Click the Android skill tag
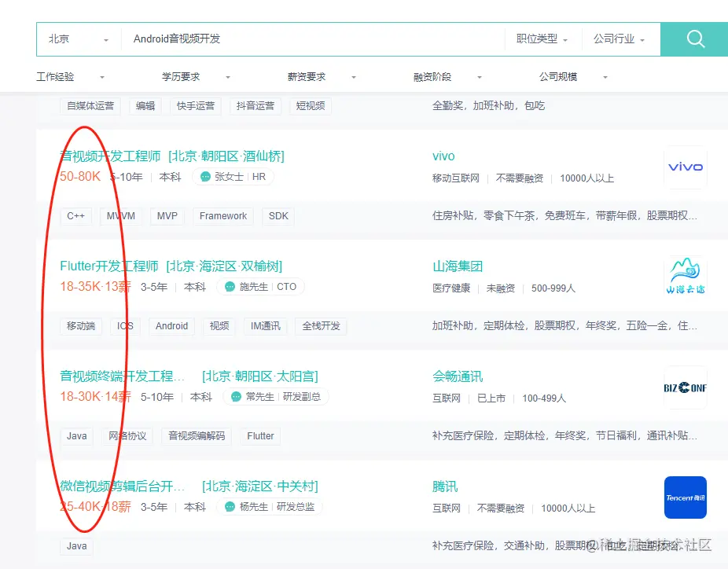 (x=171, y=326)
